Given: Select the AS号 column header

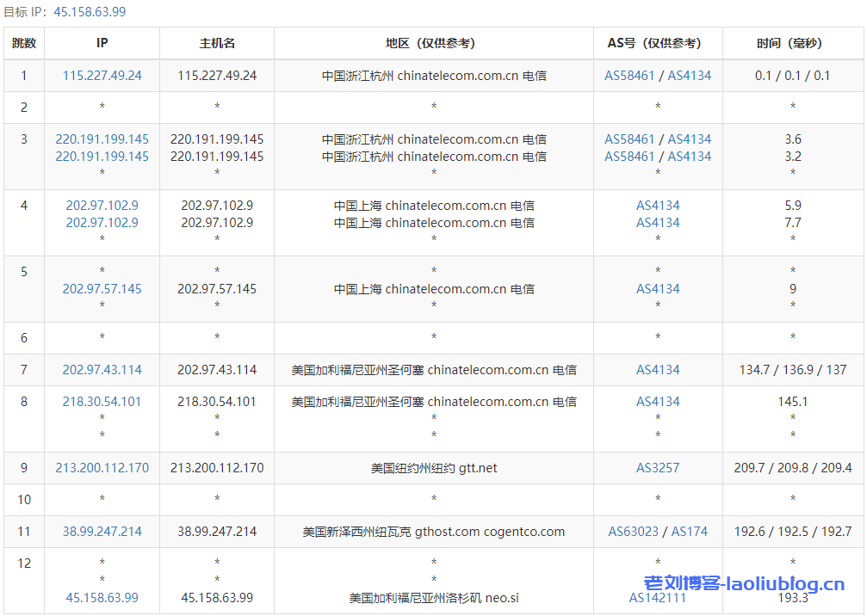Looking at the screenshot, I should [658, 43].
